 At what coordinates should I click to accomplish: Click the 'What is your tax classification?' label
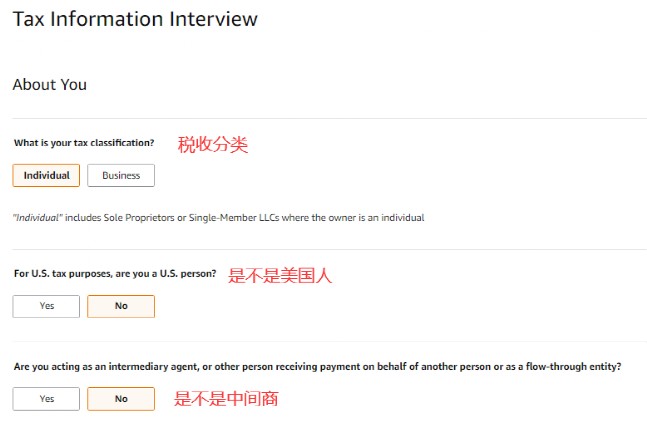coord(84,143)
